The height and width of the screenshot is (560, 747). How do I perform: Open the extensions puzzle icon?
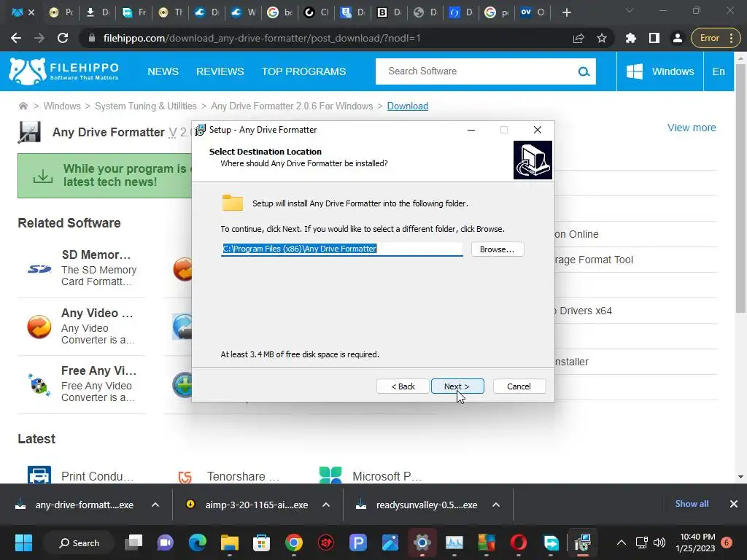[631, 38]
